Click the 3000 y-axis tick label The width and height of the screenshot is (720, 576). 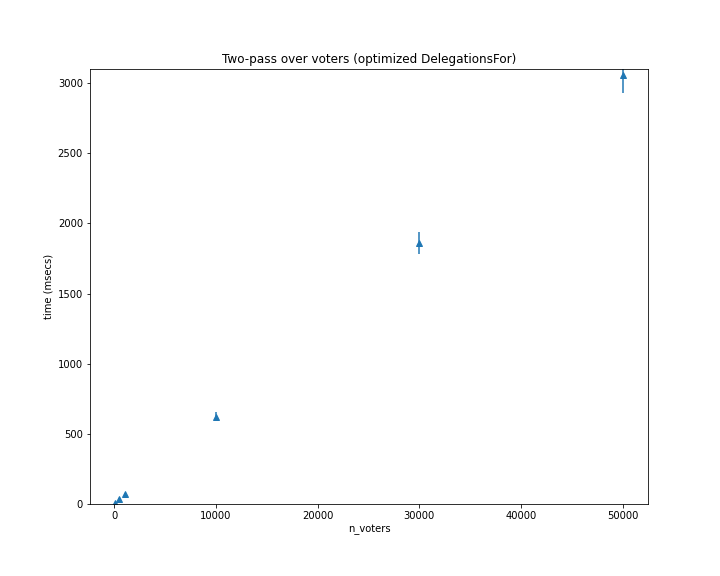pyautogui.click(x=70, y=83)
